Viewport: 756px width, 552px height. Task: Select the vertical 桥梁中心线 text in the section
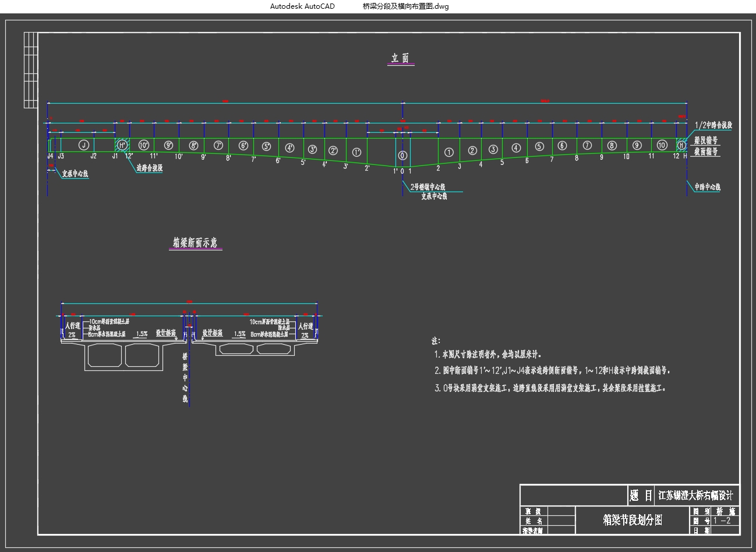pos(185,377)
